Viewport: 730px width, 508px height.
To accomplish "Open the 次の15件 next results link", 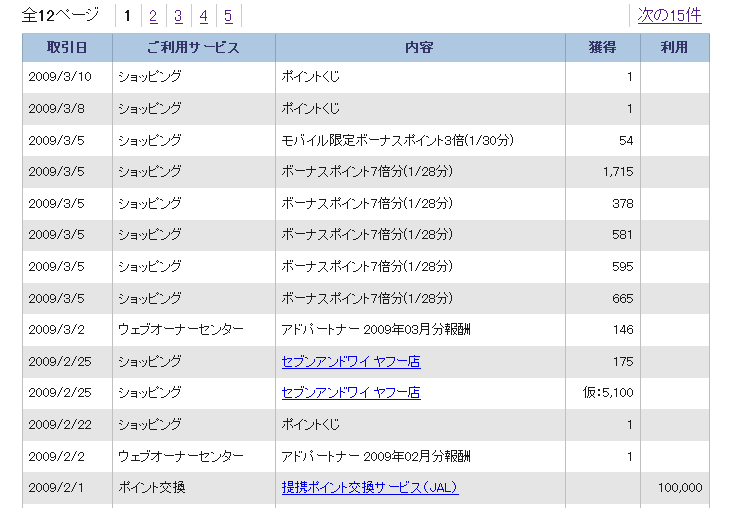I will 669,15.
